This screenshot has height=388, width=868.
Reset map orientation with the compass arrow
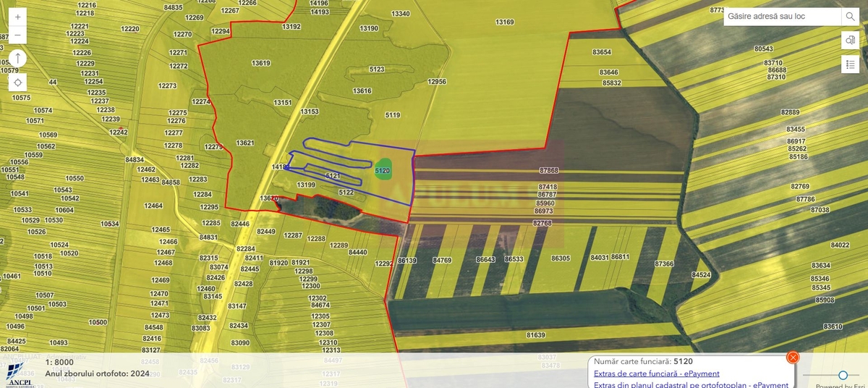click(18, 59)
